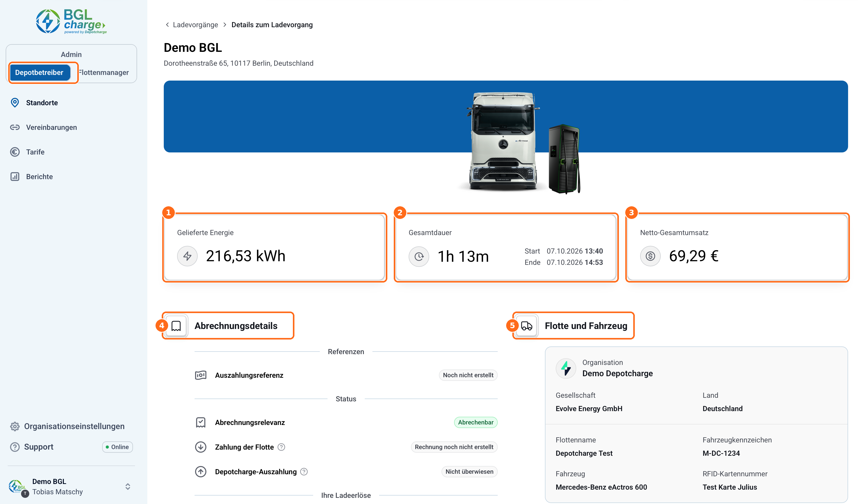
Task: Go back using the breadcrumb back chevron
Action: (x=167, y=25)
